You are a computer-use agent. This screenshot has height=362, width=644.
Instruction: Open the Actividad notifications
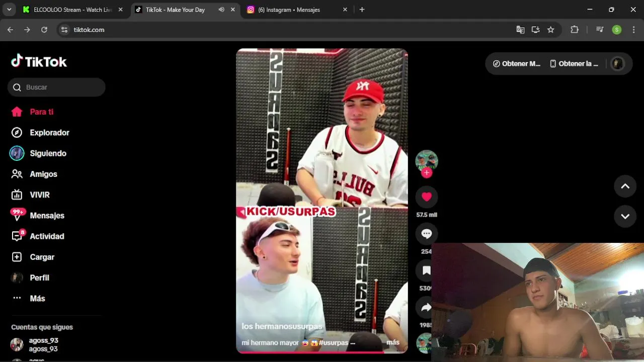[x=38, y=236]
